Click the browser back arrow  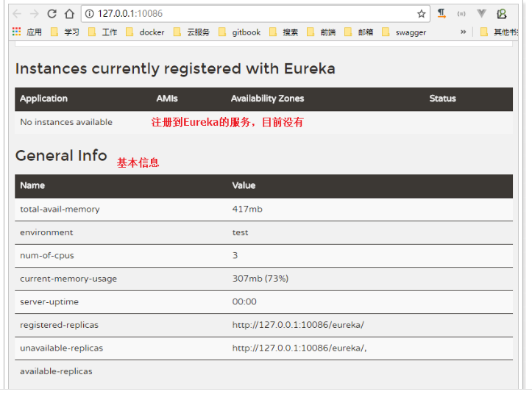17,14
